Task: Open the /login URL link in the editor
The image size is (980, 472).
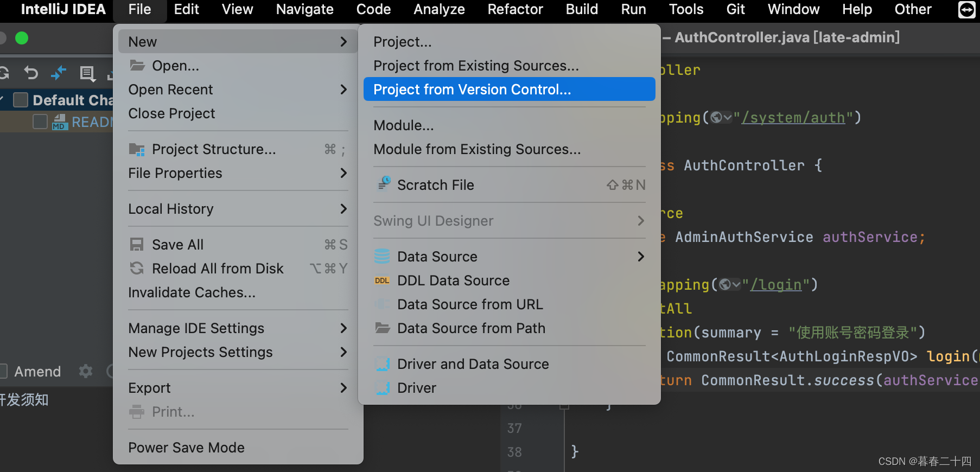Action: tap(776, 285)
